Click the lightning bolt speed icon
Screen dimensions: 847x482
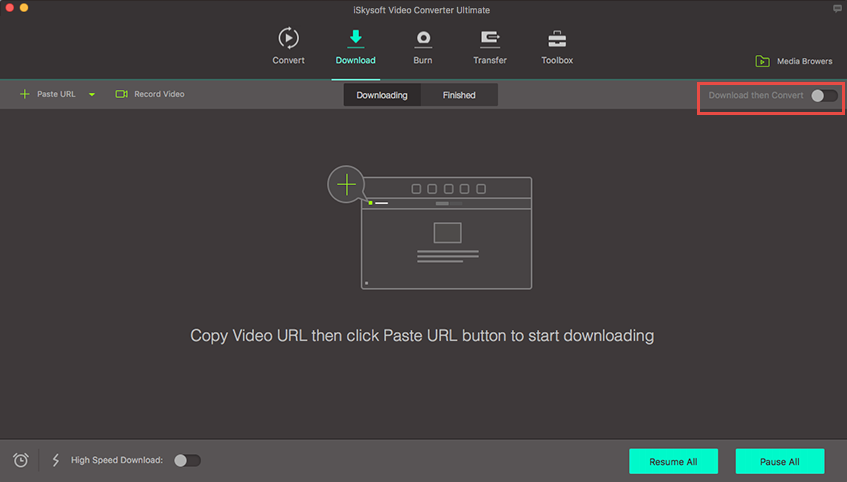pos(55,460)
